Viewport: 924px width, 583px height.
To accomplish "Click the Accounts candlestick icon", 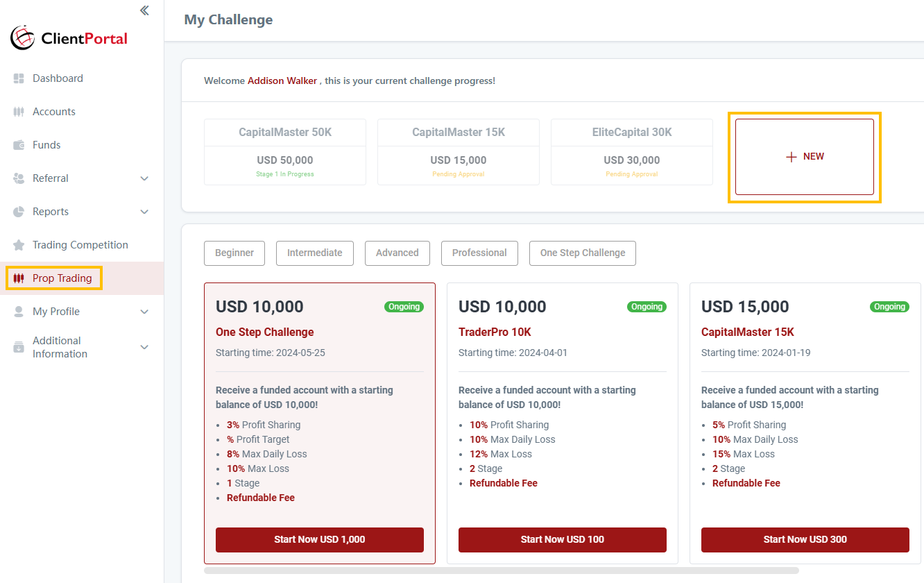I will (19, 112).
